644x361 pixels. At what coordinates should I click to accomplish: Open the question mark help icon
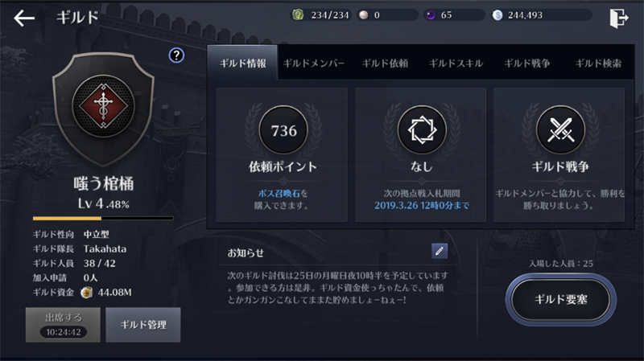point(176,55)
